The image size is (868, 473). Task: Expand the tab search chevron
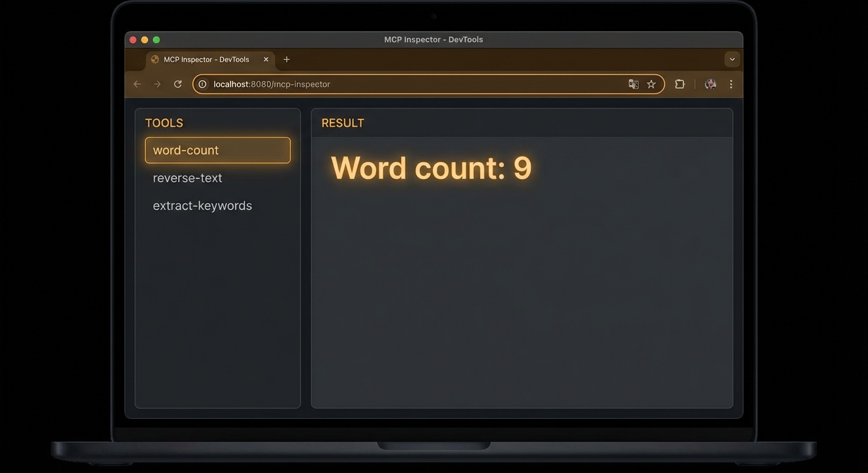tap(731, 59)
